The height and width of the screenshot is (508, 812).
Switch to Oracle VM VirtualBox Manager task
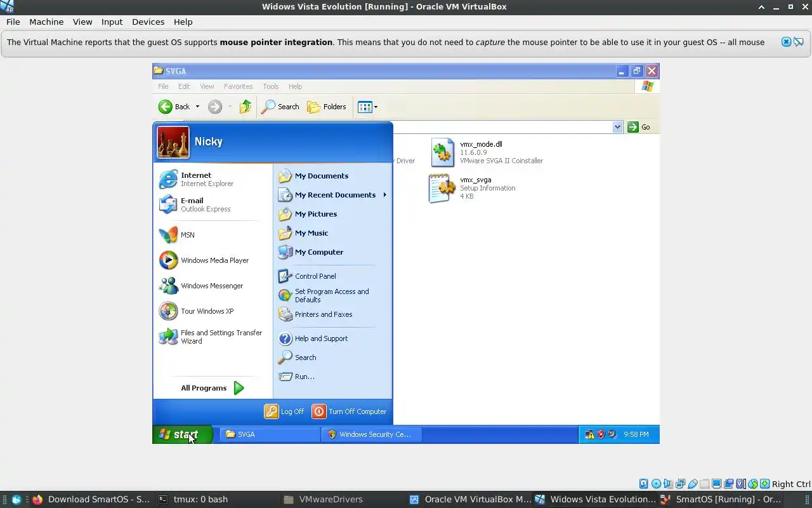[469, 499]
